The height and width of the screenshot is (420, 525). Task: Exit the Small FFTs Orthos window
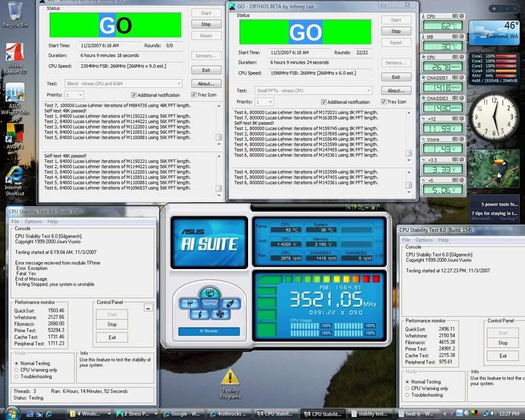396,77
